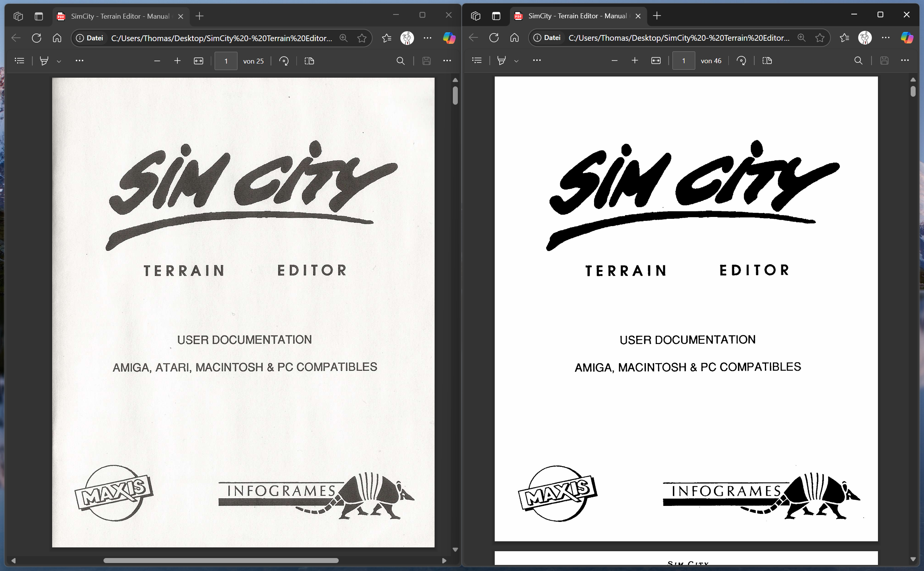Open favorites list in left window
Screen dimensions: 924x571
coord(387,38)
